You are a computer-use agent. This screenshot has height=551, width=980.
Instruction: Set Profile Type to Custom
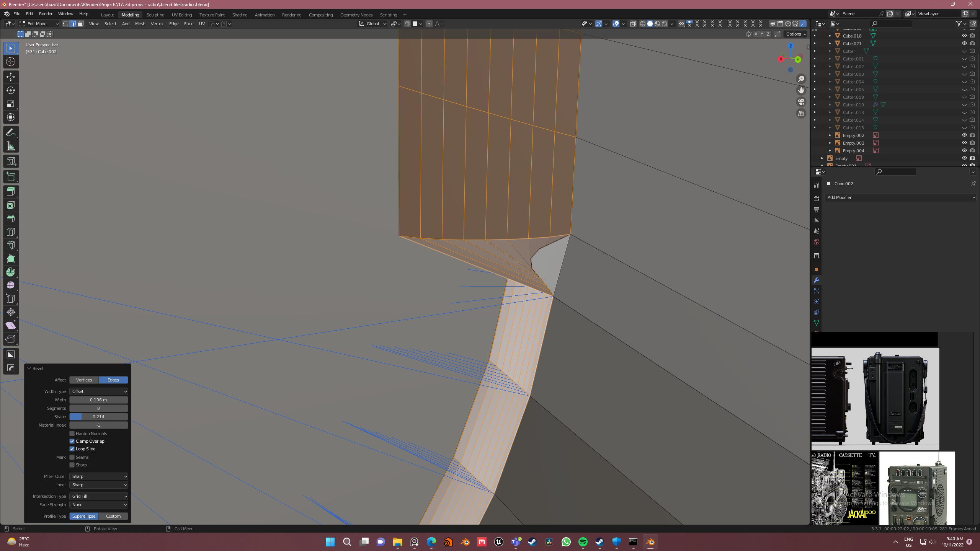pyautogui.click(x=113, y=516)
